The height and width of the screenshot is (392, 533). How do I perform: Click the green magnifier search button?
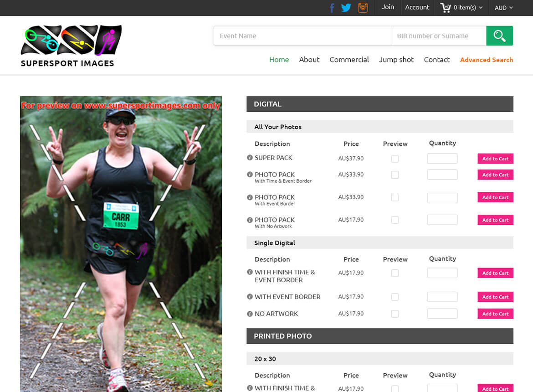499,36
